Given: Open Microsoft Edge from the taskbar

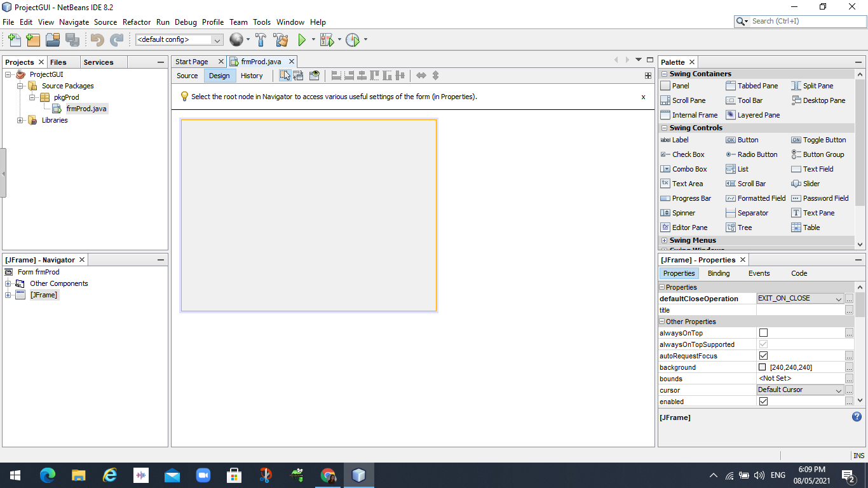Looking at the screenshot, I should [48, 475].
